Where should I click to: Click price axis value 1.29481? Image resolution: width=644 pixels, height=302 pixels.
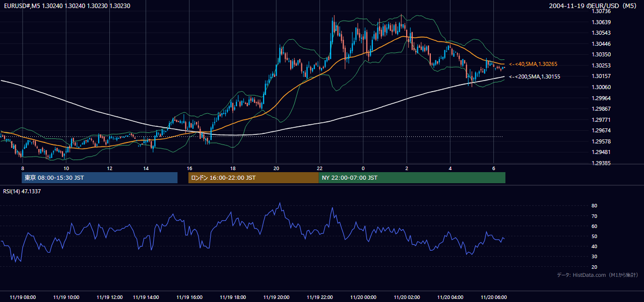pos(601,152)
